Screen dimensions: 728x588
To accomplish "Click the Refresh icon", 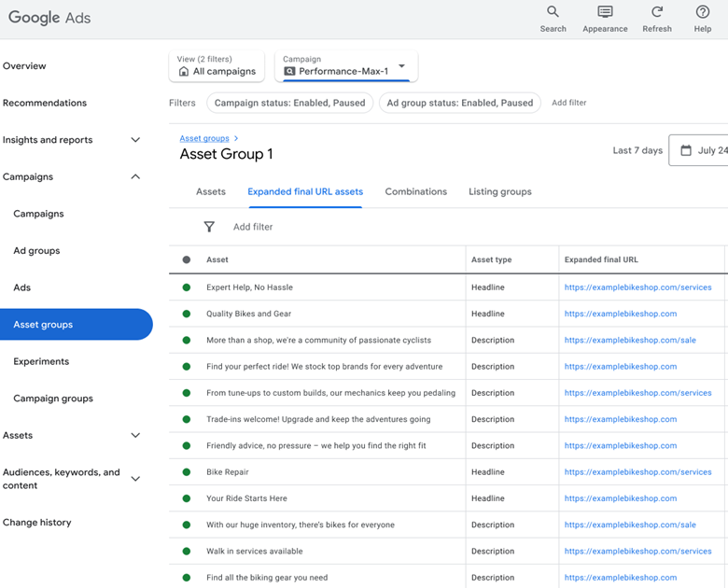I will (657, 12).
